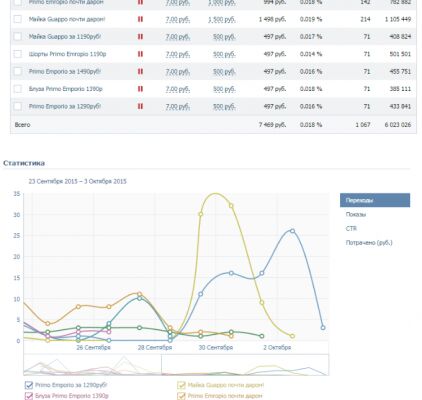Click the pause icon for Майка Guappo почти даром!
The width and height of the screenshot is (422, 400).
pos(140,19)
